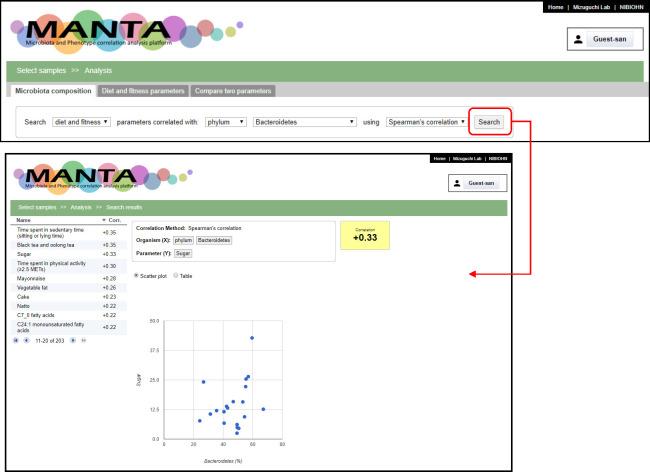Switch to Diet and fitness parameters tab
650x472 pixels.
tap(143, 91)
